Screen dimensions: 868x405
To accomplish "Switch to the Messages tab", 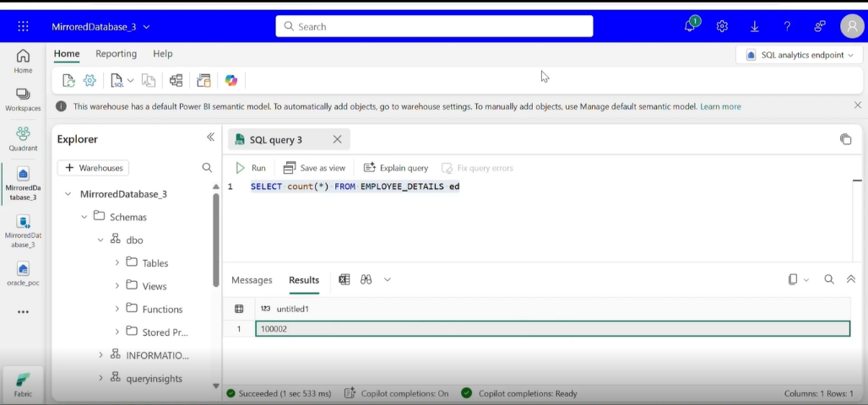I will click(252, 280).
